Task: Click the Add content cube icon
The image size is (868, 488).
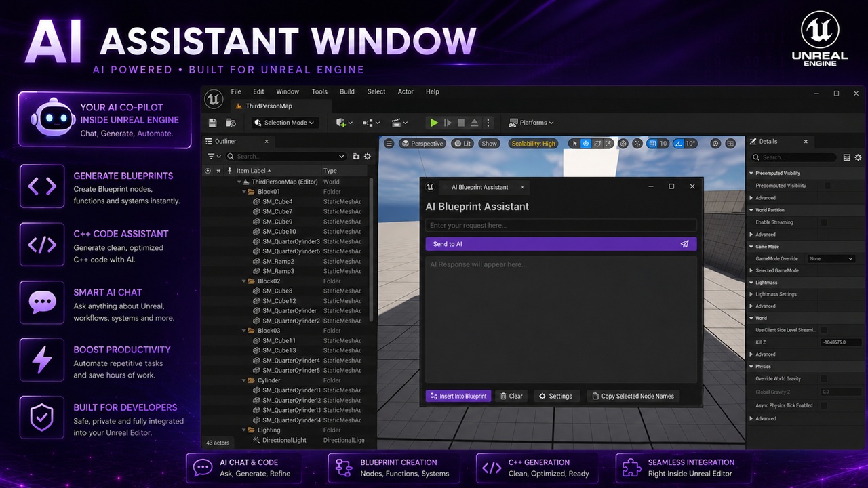Action: [341, 123]
